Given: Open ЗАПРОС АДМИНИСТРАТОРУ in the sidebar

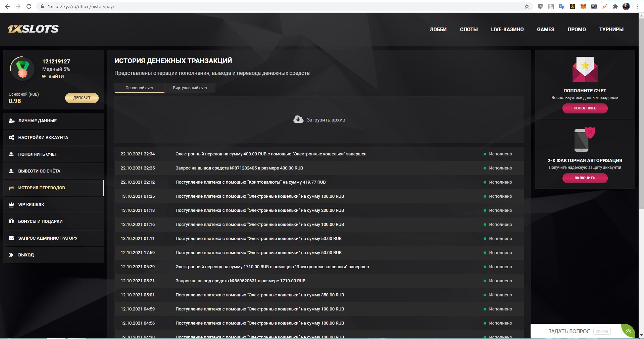Looking at the screenshot, I should pos(54,238).
